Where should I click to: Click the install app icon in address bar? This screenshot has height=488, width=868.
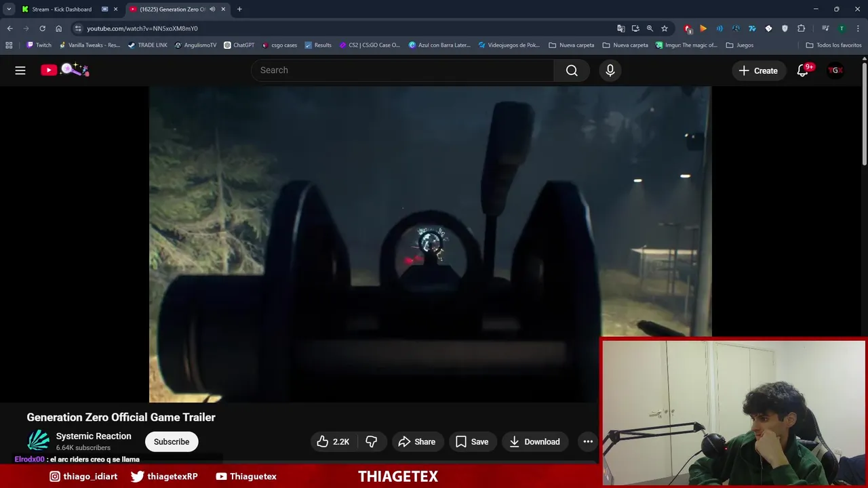tap(635, 28)
